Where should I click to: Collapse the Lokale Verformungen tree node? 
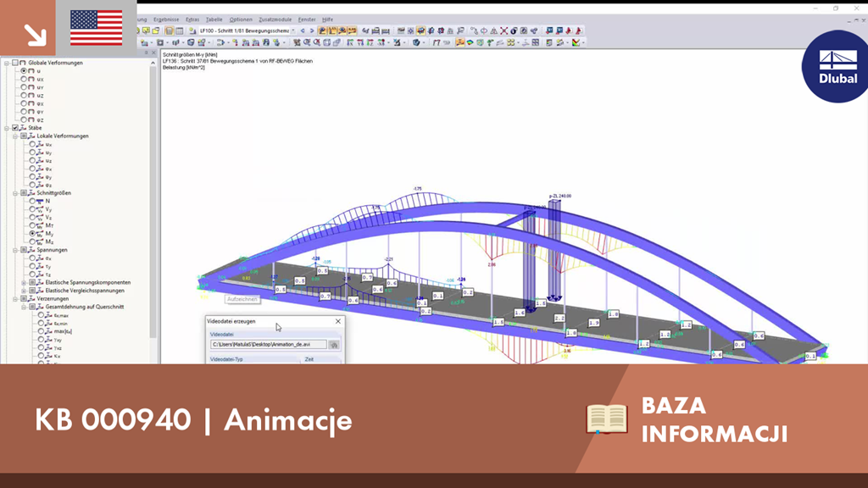15,136
